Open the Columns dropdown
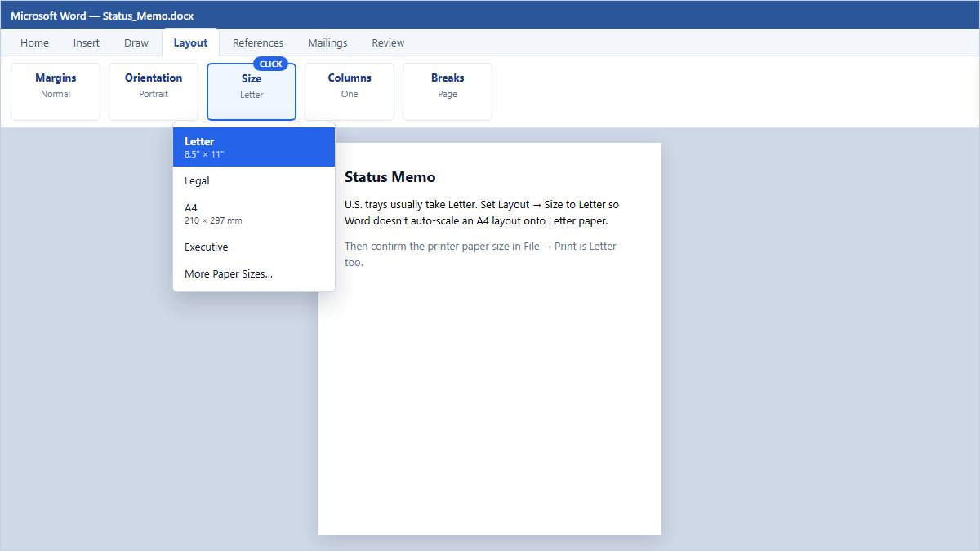Image resolution: width=980 pixels, height=551 pixels. 350,91
